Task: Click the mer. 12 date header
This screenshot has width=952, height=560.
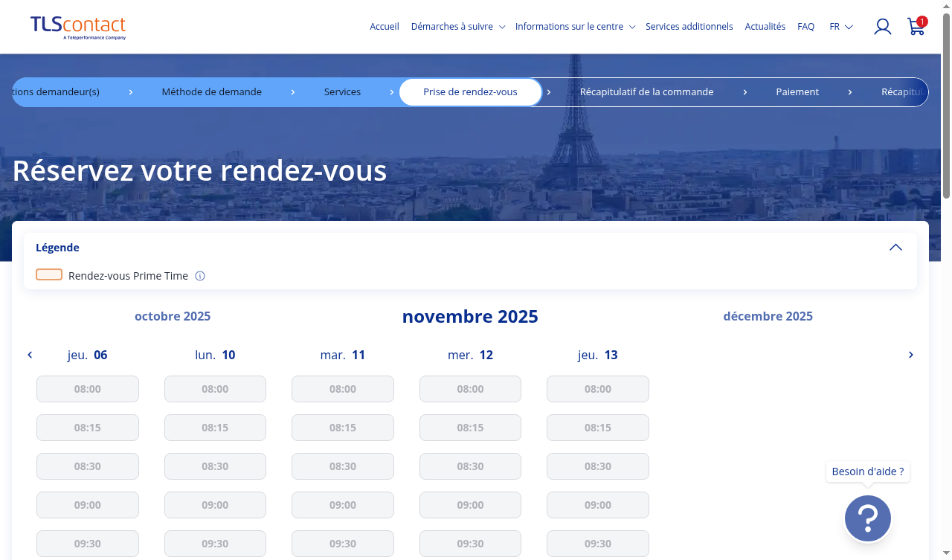Action: (470, 355)
